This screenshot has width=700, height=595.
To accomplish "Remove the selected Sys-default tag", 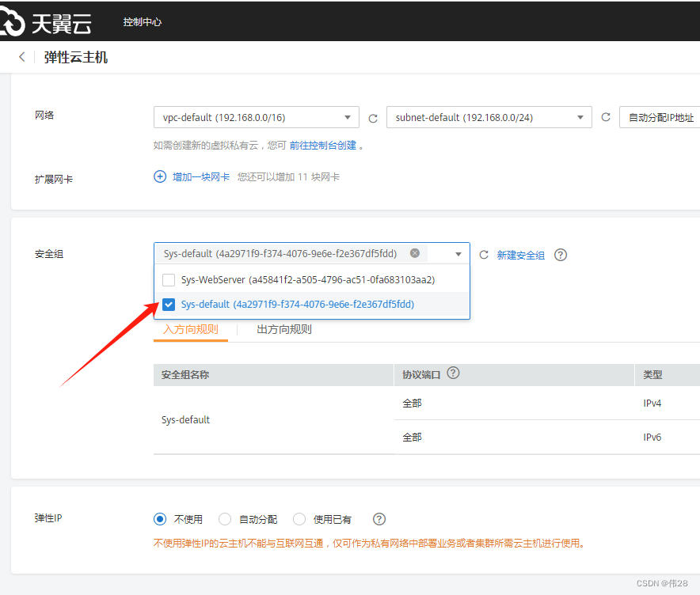I will [415, 253].
